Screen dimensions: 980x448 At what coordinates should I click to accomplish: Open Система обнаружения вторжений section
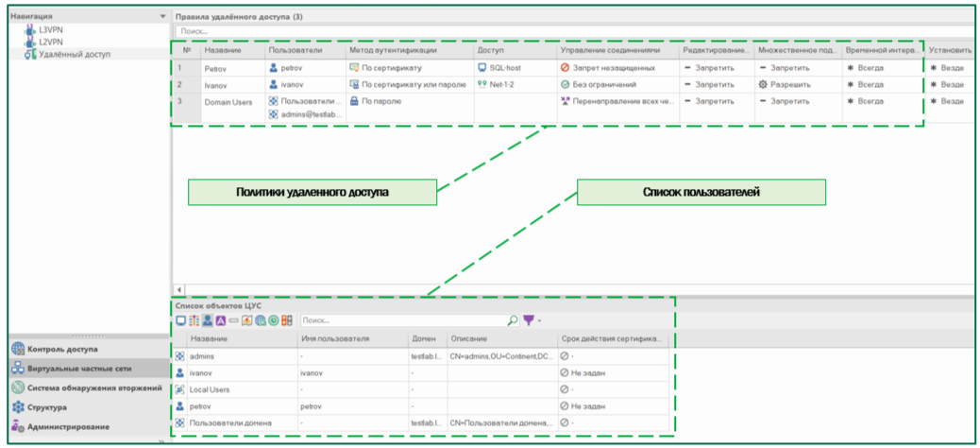[x=87, y=388]
